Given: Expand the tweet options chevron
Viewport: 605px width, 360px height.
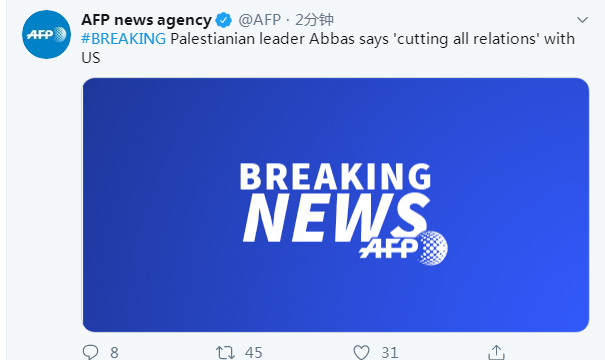Looking at the screenshot, I should 582,20.
